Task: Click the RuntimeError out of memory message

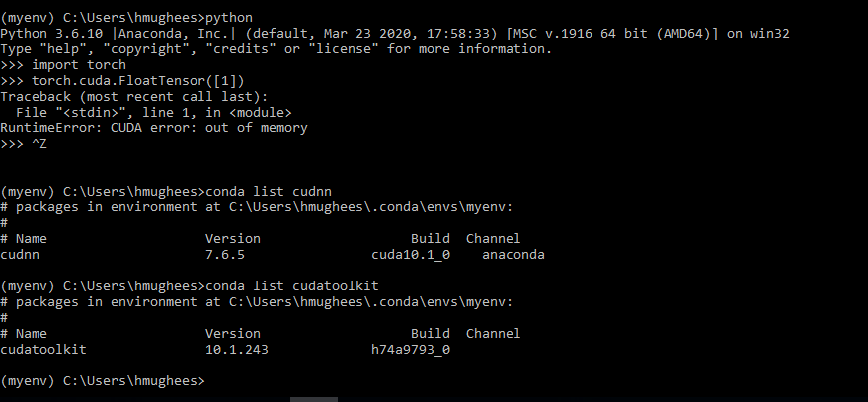Action: click(x=154, y=128)
